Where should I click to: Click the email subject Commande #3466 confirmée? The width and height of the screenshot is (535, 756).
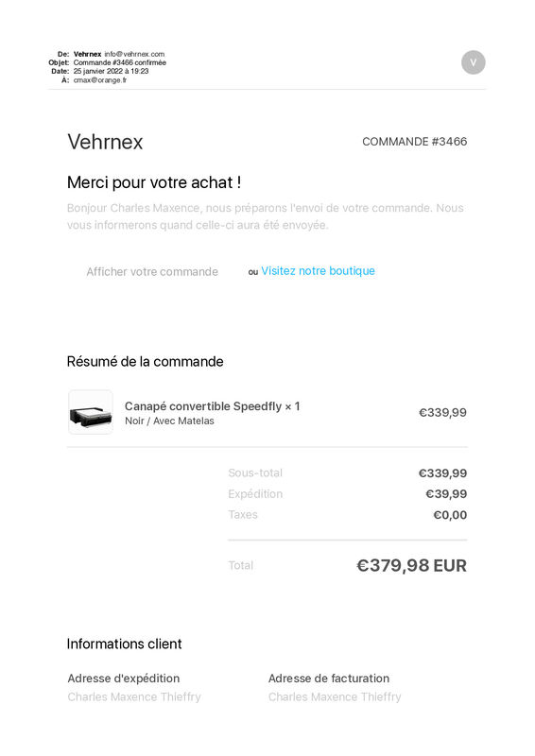pyautogui.click(x=120, y=62)
